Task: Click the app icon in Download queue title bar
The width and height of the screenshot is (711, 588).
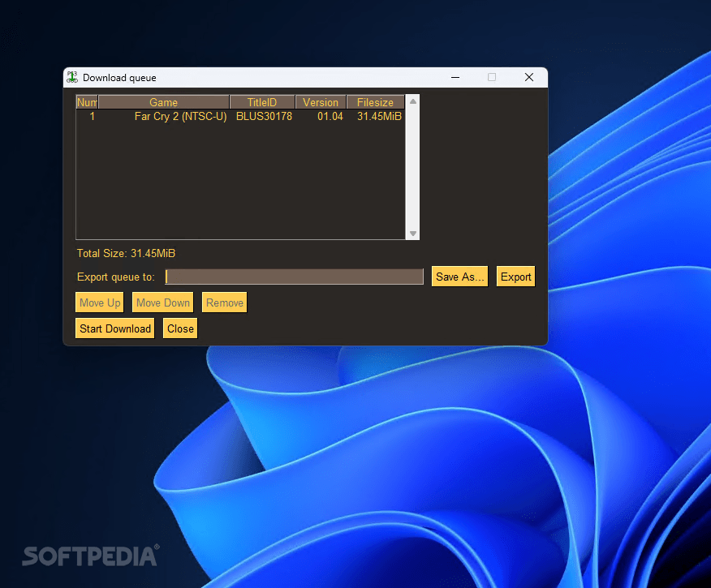Action: point(72,78)
